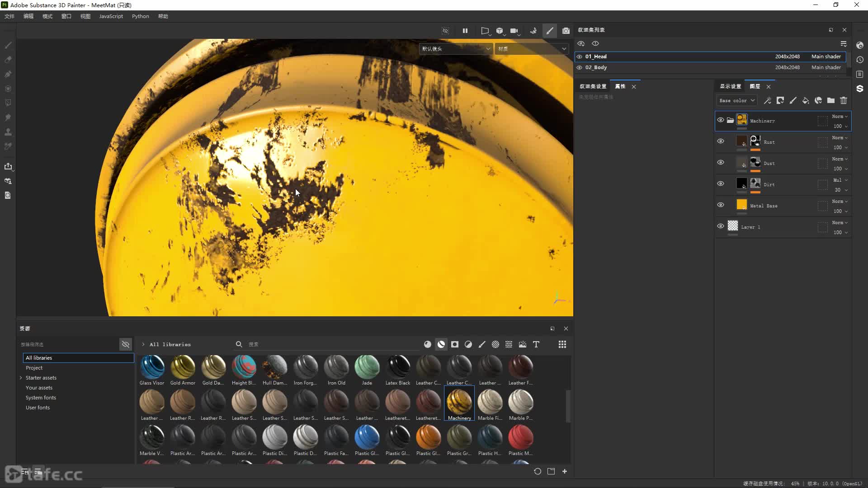Viewport: 868px width, 488px height.
Task: Add a folder with the layers folder icon
Action: click(x=831, y=100)
